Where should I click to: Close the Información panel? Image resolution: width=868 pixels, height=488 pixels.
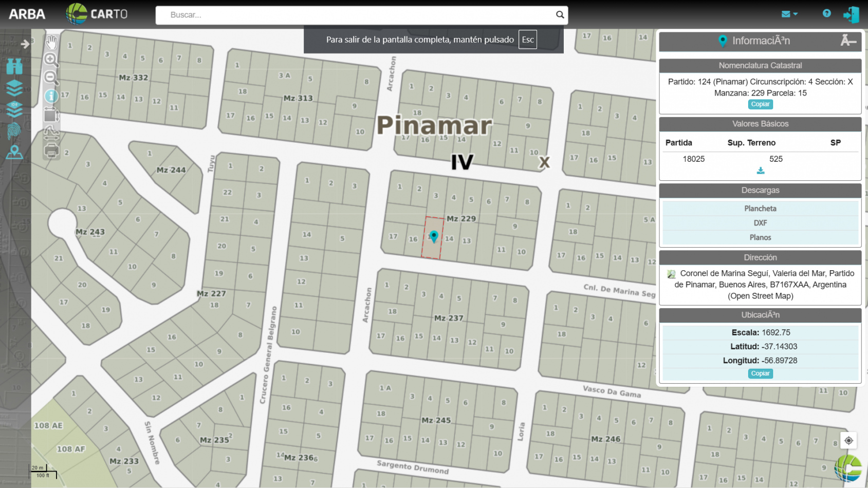pyautogui.click(x=848, y=41)
